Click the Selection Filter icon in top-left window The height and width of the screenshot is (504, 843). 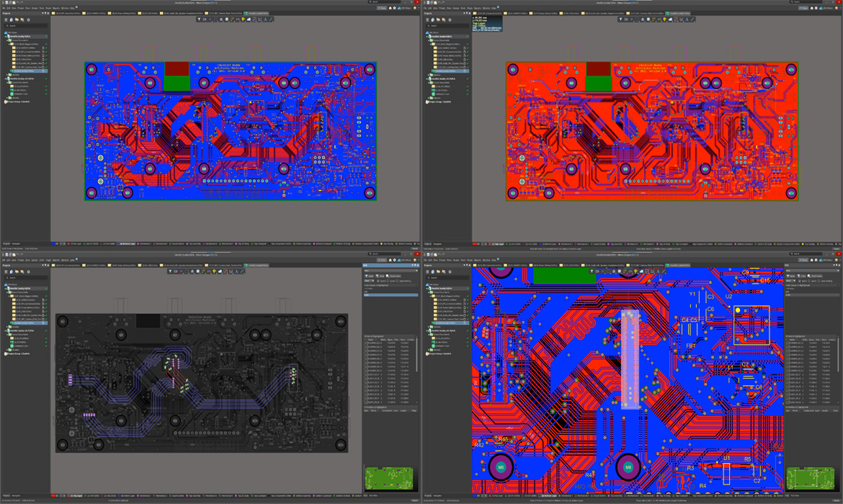(199, 19)
